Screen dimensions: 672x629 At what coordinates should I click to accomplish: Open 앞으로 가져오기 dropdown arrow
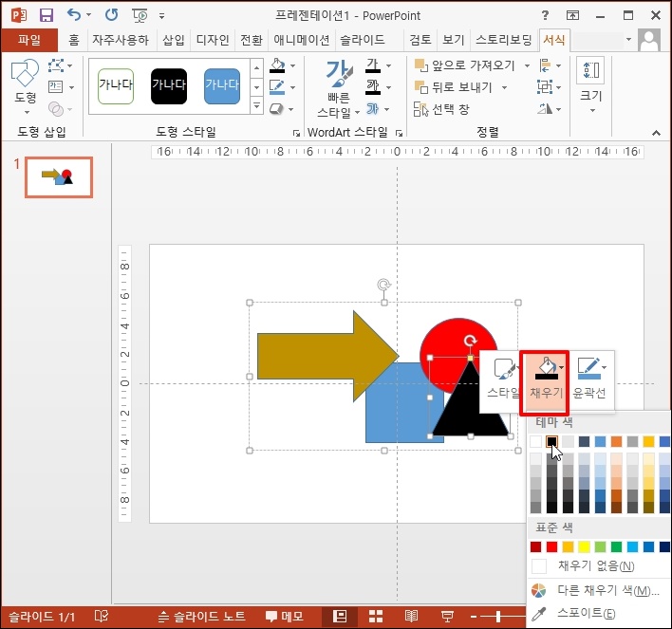click(527, 65)
